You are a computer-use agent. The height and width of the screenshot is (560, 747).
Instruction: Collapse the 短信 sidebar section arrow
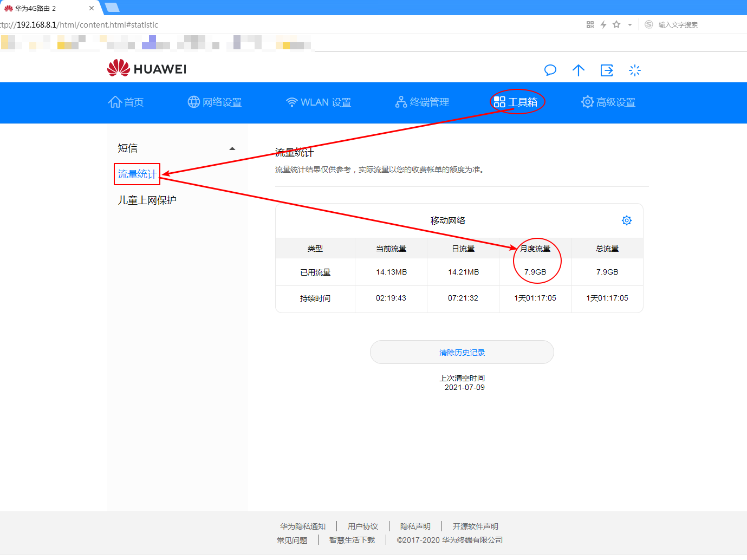(x=232, y=148)
